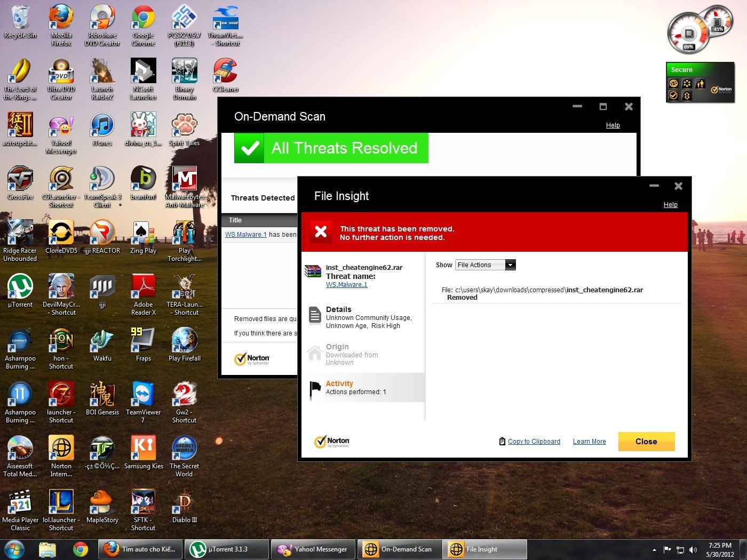The image size is (747, 560).
Task: Click WS.Malware.1 threat name link in File Insight
Action: click(346, 285)
